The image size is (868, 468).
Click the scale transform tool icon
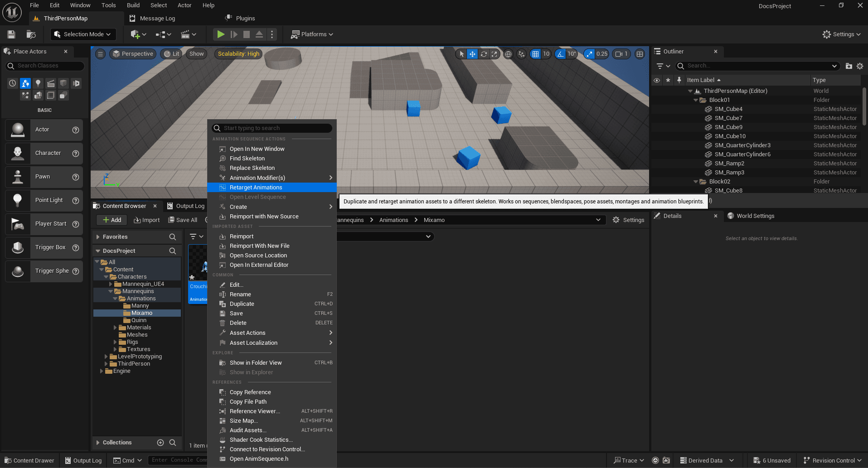tap(495, 54)
